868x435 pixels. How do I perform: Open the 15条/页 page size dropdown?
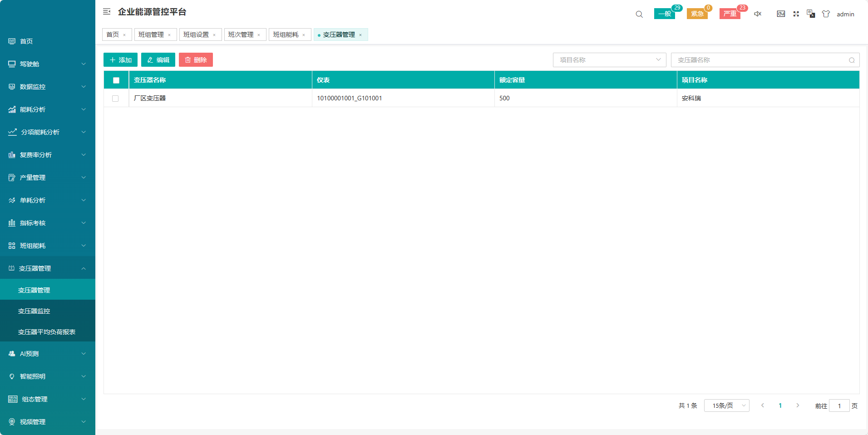[x=726, y=405]
